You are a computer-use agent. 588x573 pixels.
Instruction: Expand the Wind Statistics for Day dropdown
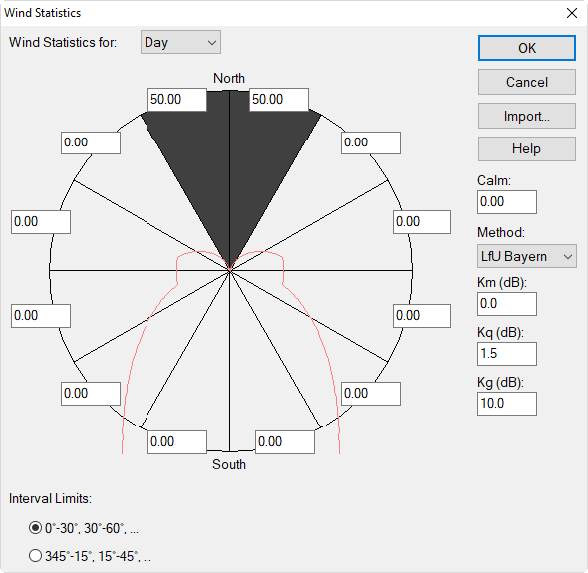tap(181, 42)
